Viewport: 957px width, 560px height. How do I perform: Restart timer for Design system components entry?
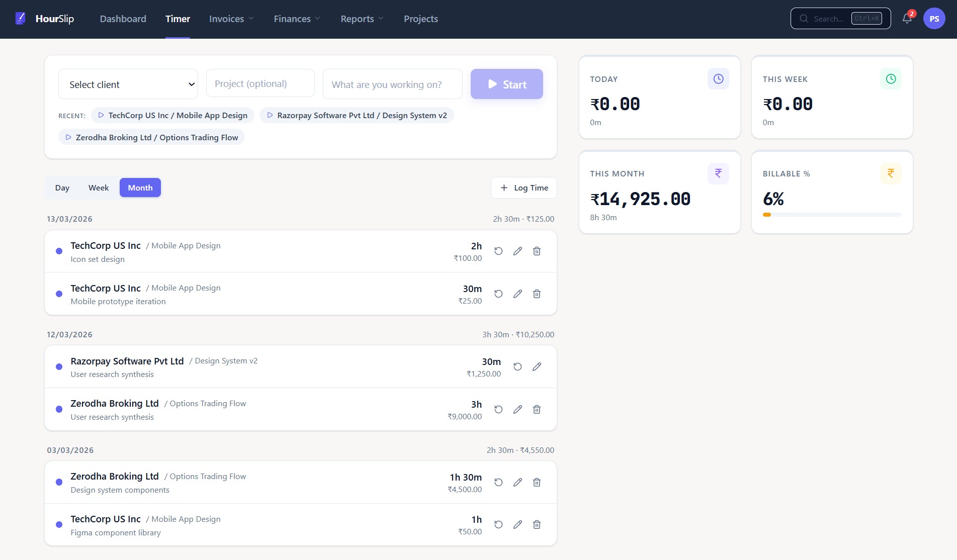pos(498,482)
